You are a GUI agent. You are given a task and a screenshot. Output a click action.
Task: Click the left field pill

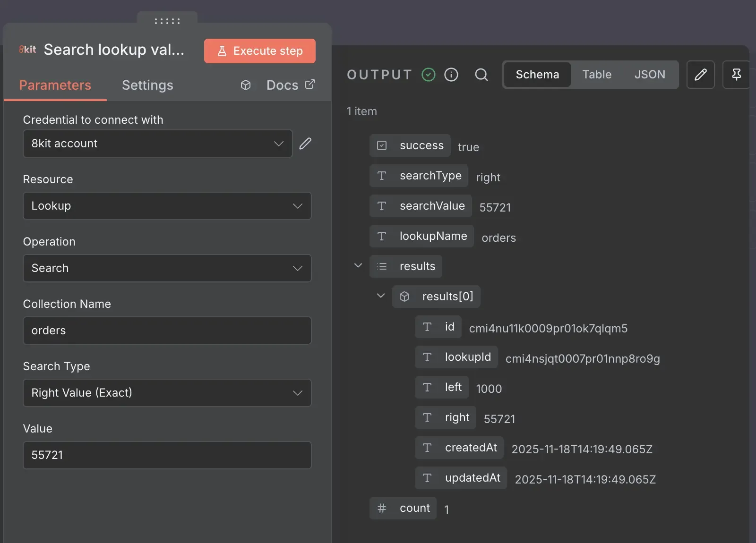point(442,387)
